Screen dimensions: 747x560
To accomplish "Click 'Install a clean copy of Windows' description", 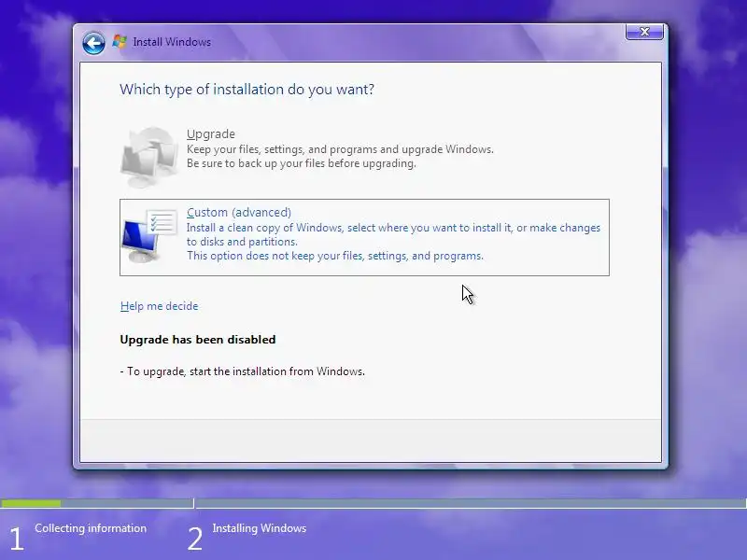I will (393, 234).
